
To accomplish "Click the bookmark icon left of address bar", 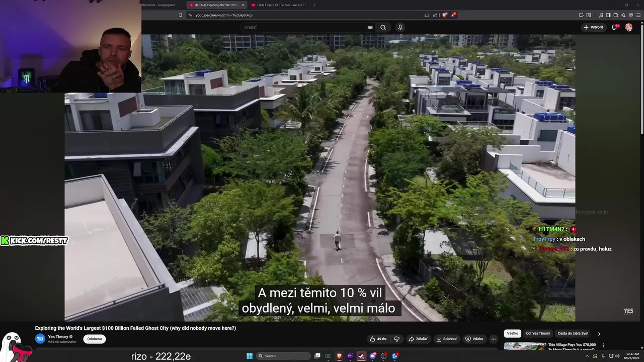I will tap(180, 15).
